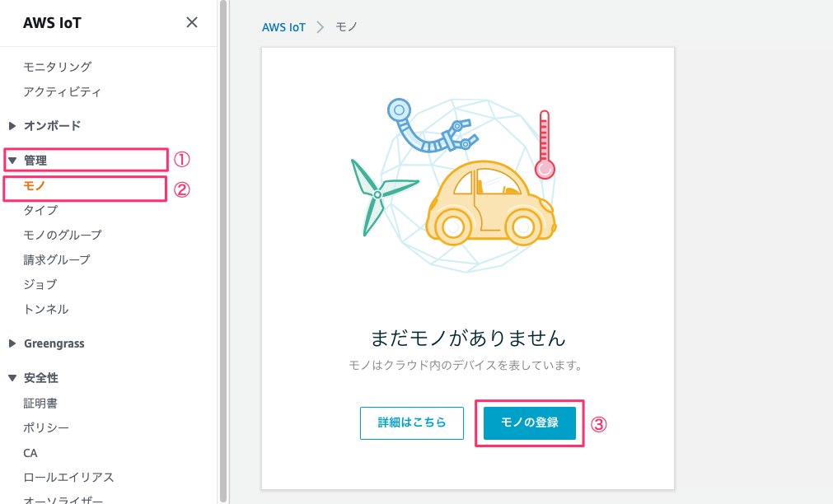Open ロールエイリアス settings
The width and height of the screenshot is (833, 504).
pos(58,476)
